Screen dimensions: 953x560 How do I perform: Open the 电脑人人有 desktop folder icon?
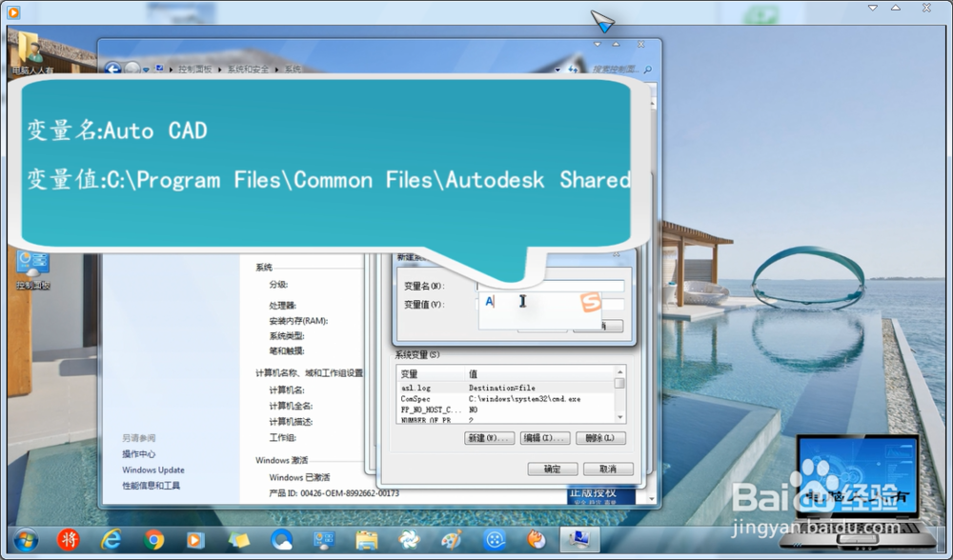31,52
